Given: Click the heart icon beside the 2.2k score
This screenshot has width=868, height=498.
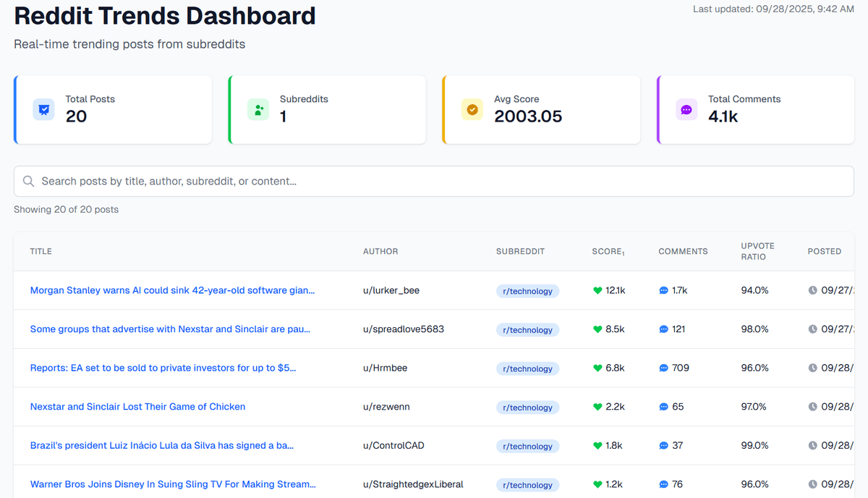Looking at the screenshot, I should tap(597, 406).
